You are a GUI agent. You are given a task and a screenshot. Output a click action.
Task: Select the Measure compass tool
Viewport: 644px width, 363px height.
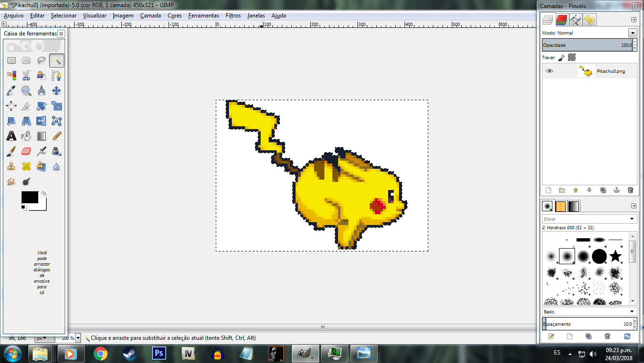(x=42, y=91)
